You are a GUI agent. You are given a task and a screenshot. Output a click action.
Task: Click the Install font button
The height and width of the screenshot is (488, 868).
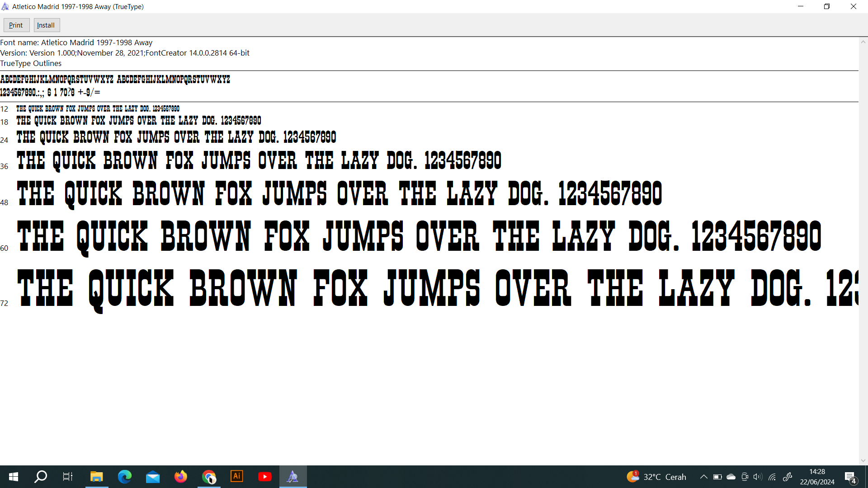(46, 25)
